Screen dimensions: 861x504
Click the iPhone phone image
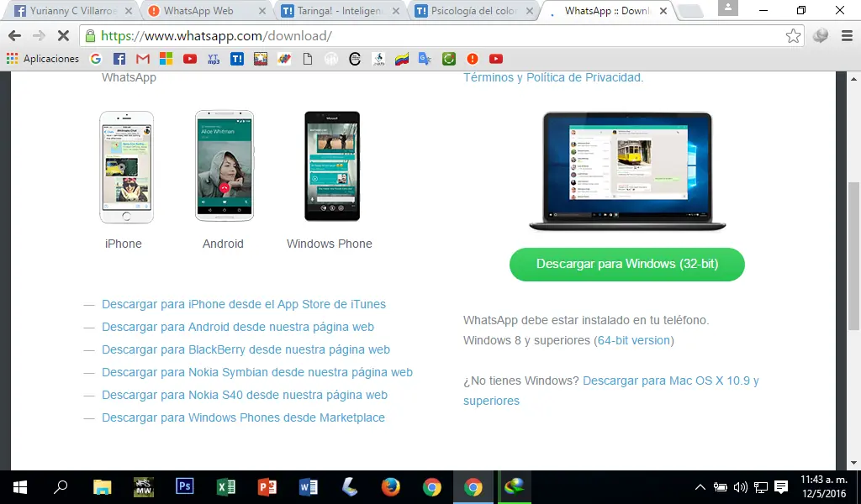[x=126, y=166]
